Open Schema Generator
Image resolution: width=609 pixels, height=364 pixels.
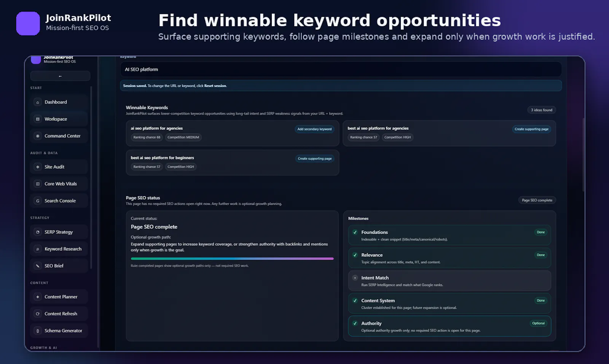[59, 331]
